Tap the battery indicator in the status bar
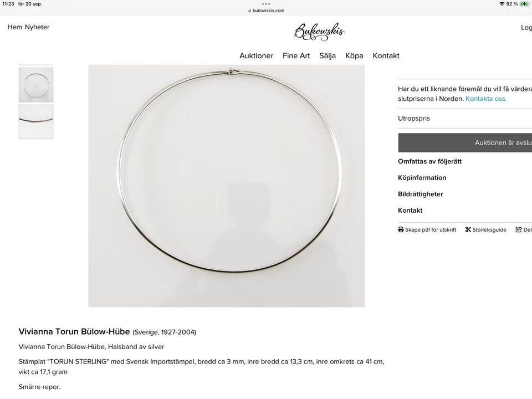532x399 pixels. [523, 3]
